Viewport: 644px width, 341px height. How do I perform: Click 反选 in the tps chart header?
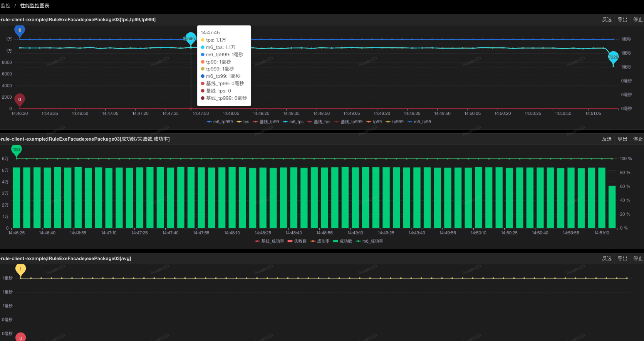(607, 20)
